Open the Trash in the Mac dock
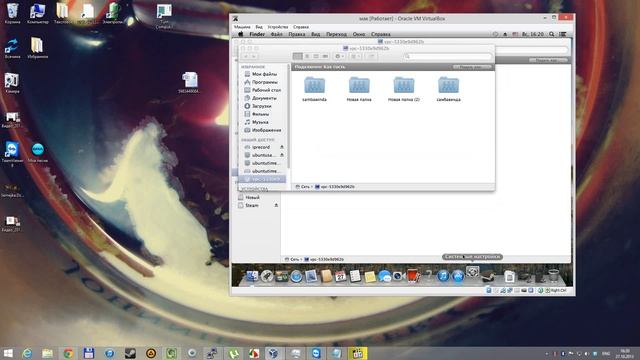640x360 pixels. [x=553, y=276]
